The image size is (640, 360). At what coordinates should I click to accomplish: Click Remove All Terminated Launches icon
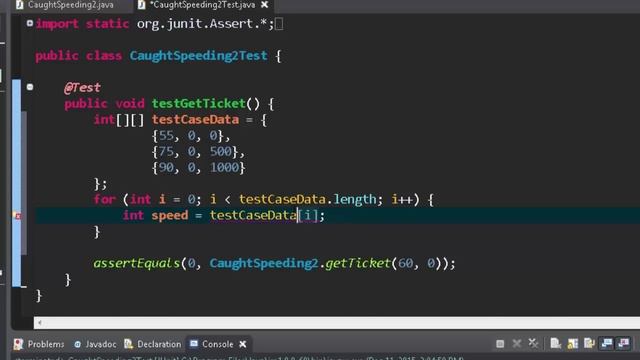tap(533, 344)
